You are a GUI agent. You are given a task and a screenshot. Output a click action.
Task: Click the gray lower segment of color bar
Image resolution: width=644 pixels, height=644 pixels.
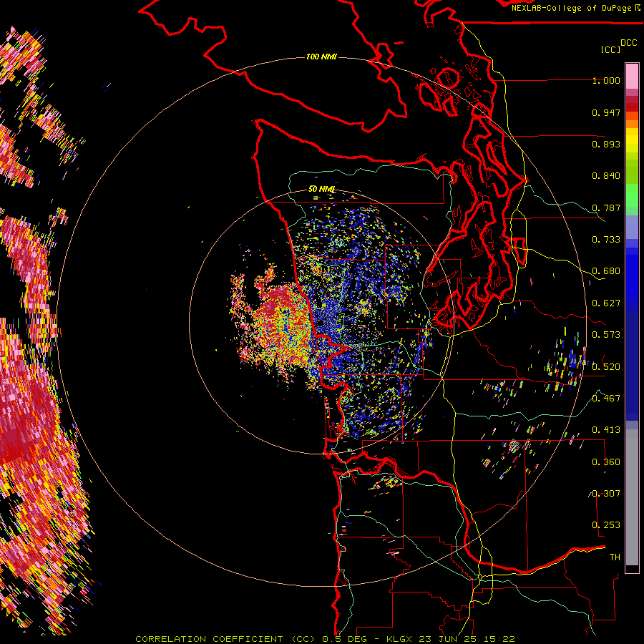click(x=632, y=497)
